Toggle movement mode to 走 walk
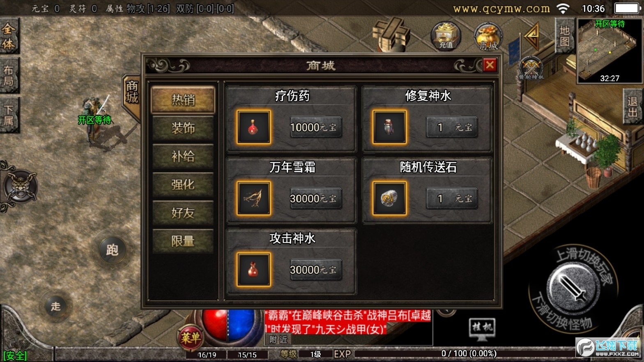The image size is (644, 362). [56, 306]
